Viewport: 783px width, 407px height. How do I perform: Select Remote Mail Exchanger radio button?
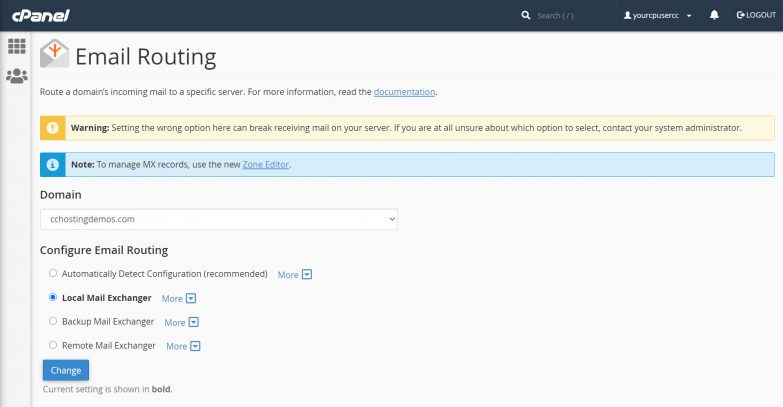tap(53, 346)
